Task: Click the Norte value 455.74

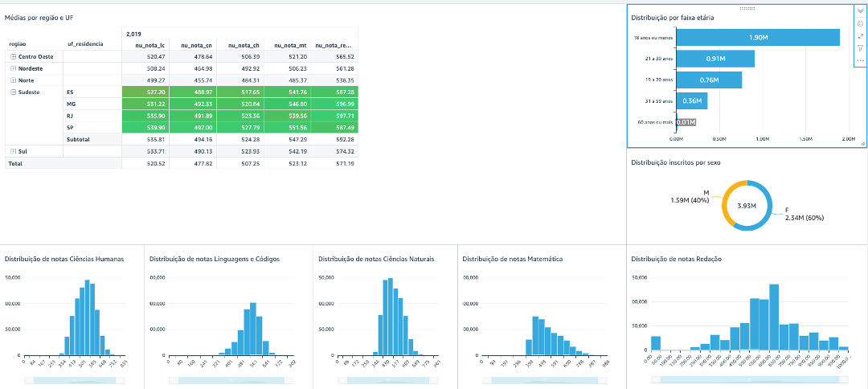Action: click(x=203, y=80)
